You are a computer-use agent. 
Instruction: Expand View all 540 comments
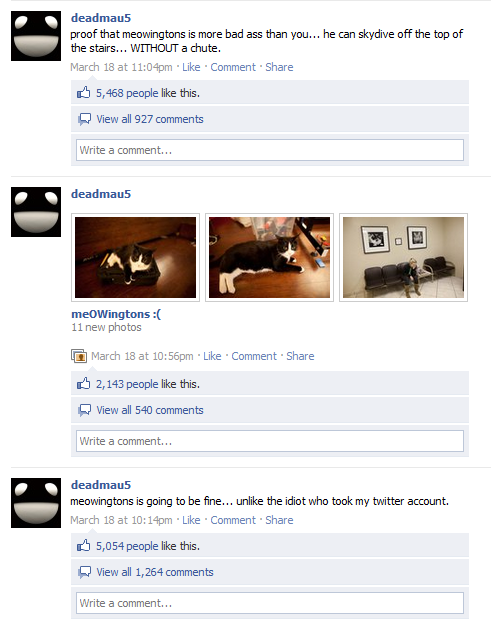point(150,410)
